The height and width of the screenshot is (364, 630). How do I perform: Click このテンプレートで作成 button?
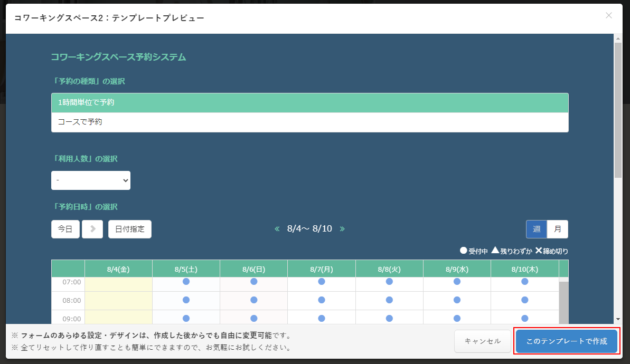click(x=567, y=341)
